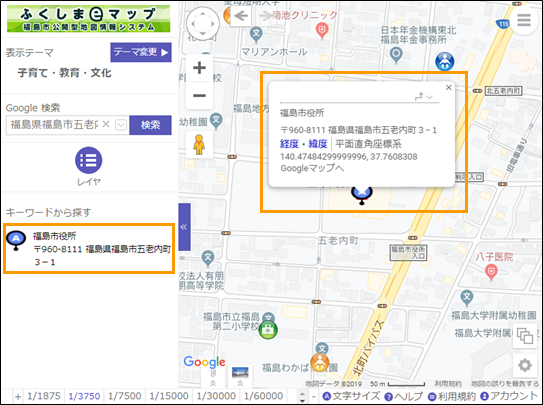Viewport: 543px width, 405px height.
Task: Click the Google logo on the map
Action: [x=205, y=362]
